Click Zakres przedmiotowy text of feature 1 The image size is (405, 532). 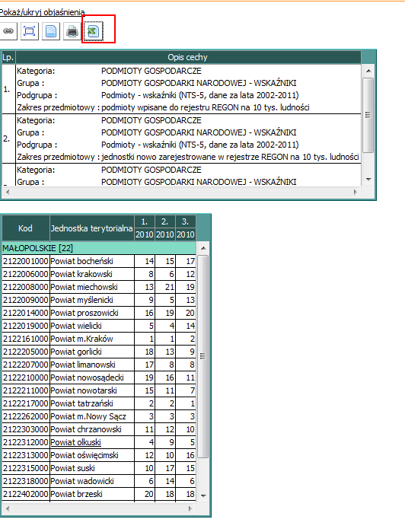click(206, 107)
